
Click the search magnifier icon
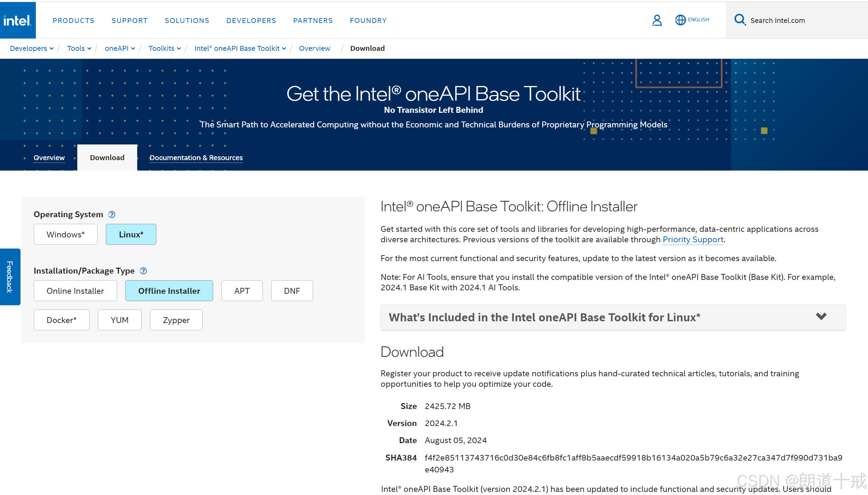click(740, 20)
